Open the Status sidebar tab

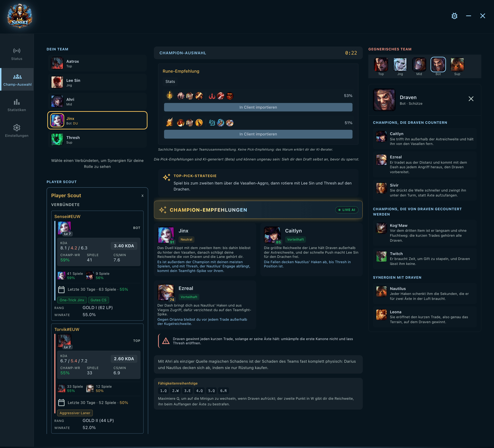[17, 54]
